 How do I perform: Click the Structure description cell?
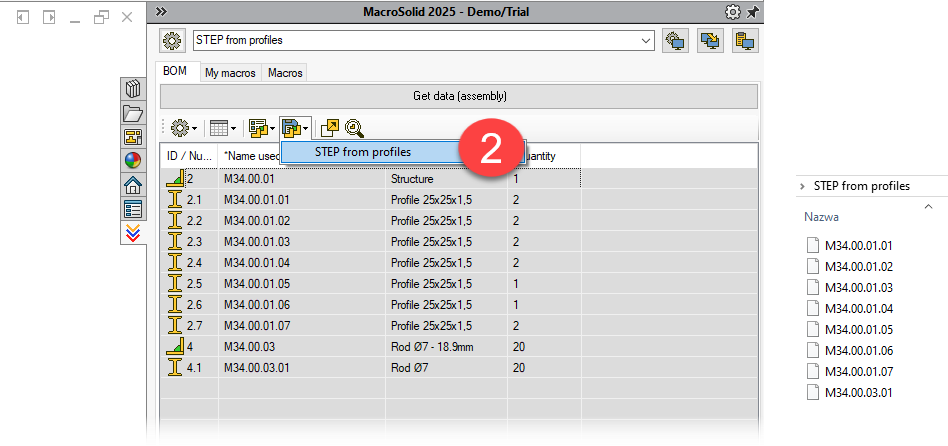(x=446, y=179)
